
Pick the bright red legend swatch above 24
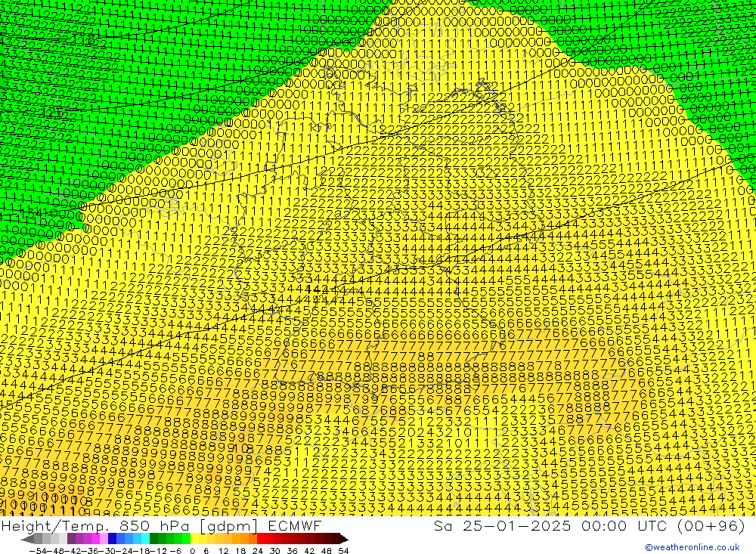pos(261,539)
